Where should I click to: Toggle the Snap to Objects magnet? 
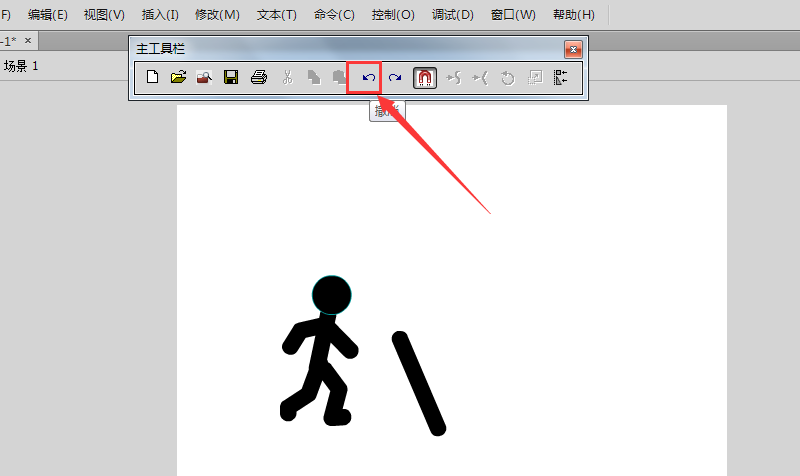tap(425, 78)
